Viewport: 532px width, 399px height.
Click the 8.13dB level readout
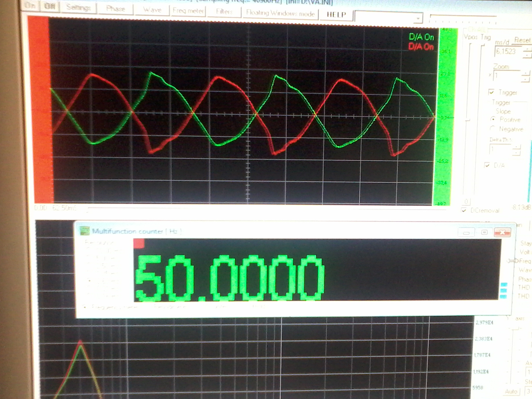coord(522,207)
